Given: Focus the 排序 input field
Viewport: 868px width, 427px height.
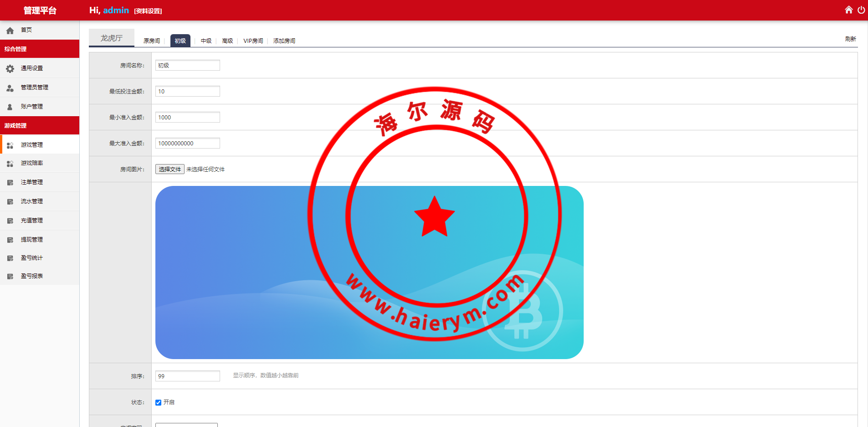Looking at the screenshot, I should [187, 376].
